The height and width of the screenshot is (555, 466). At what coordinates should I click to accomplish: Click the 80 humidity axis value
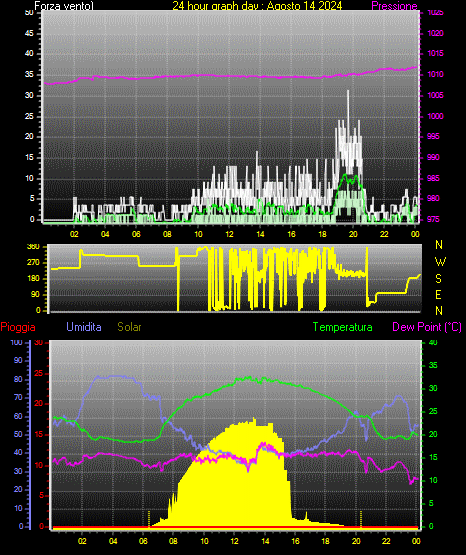[18, 379]
